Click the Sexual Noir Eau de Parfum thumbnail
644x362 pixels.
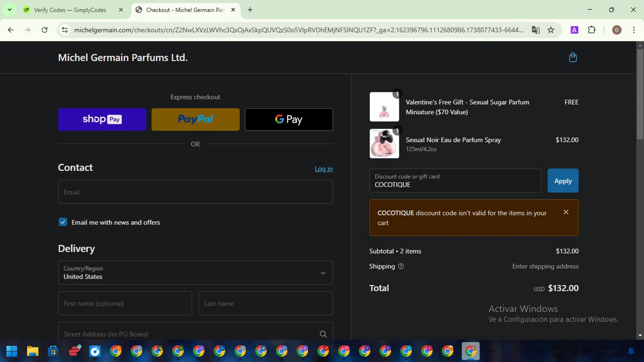tap(384, 144)
